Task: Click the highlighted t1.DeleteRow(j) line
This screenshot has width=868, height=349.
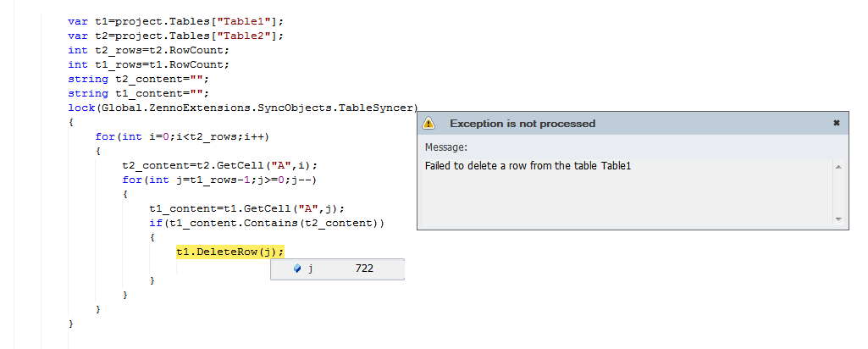Action: 230,252
